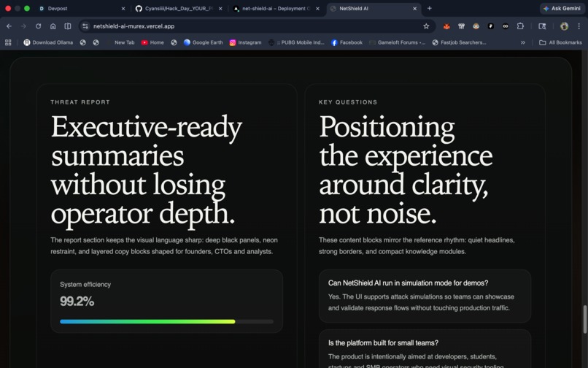Screen dimensions: 588x368
Task: Click the forward navigation arrow
Action: pyautogui.click(x=23, y=26)
